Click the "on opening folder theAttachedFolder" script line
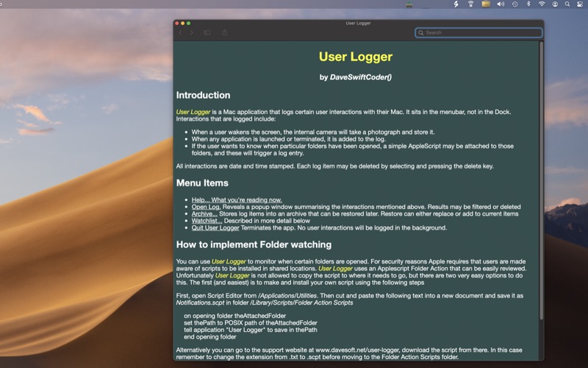Screen dimensions: 588x368 pyautogui.click(x=234, y=316)
